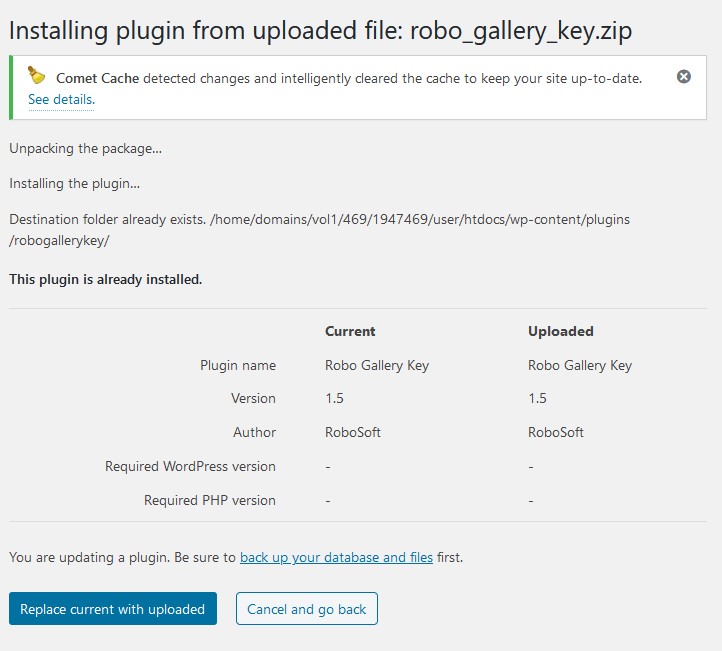Click the Comet Cache broom icon
Screen dimensions: 722x651
click(36, 75)
